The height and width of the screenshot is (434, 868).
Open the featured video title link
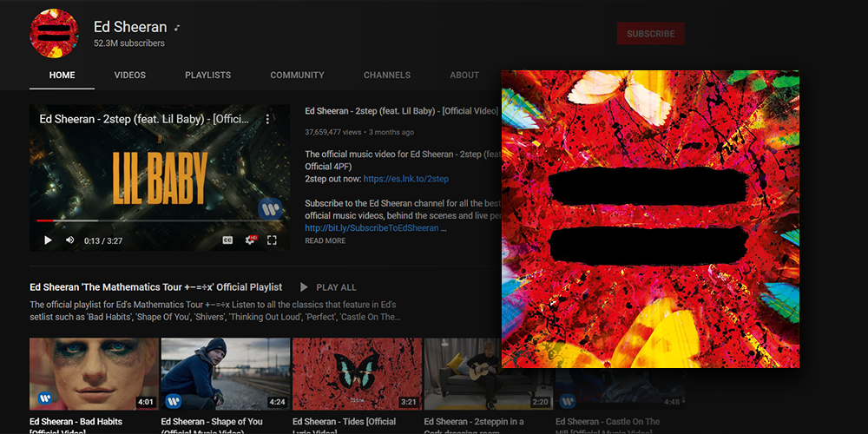coord(401,111)
